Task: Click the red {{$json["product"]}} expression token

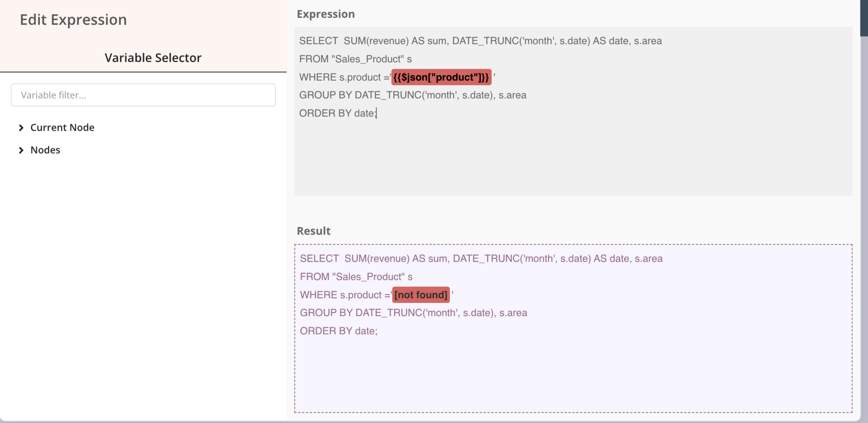Action: coord(441,77)
